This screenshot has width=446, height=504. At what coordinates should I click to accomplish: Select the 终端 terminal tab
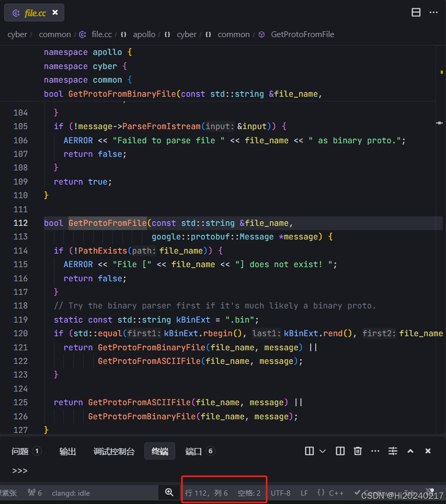point(160,451)
